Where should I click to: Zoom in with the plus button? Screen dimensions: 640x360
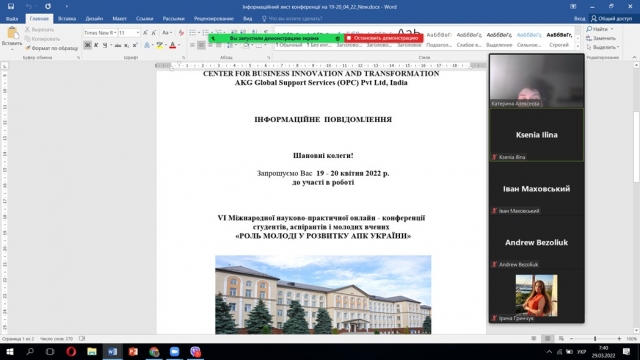pyautogui.click(x=619, y=339)
